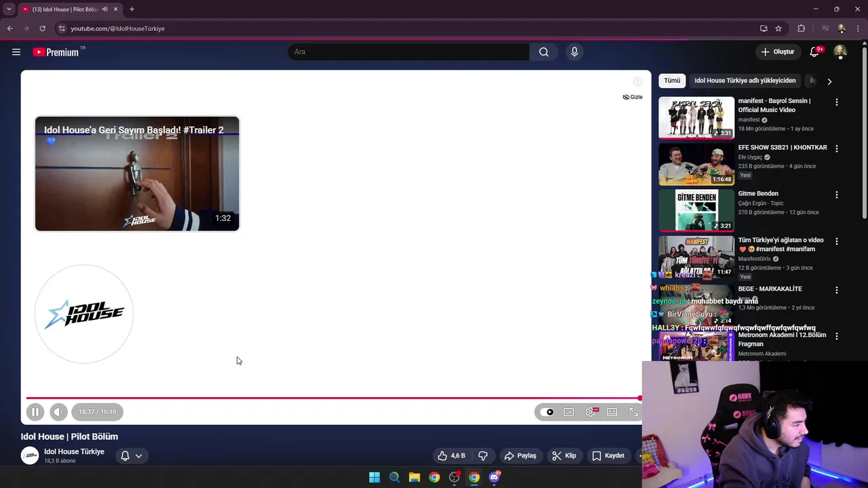Open Tüm Türkiye'yi ağlatan o video title
868x488 pixels.
click(x=781, y=244)
